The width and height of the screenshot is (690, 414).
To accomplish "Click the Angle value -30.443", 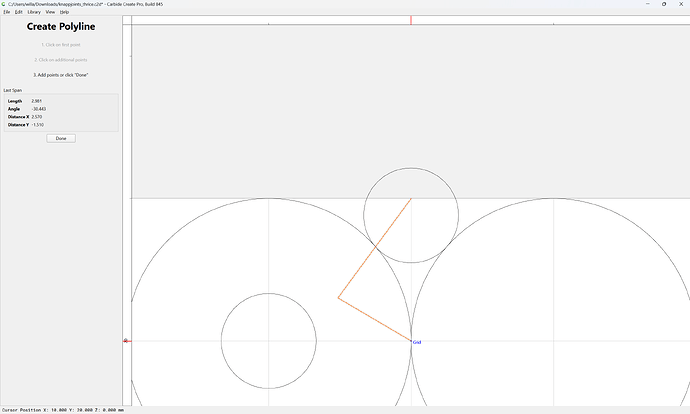I will pyautogui.click(x=39, y=109).
